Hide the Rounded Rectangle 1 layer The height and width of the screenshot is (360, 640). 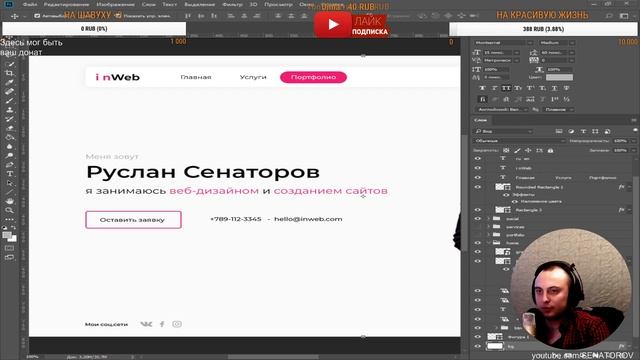coord(478,187)
